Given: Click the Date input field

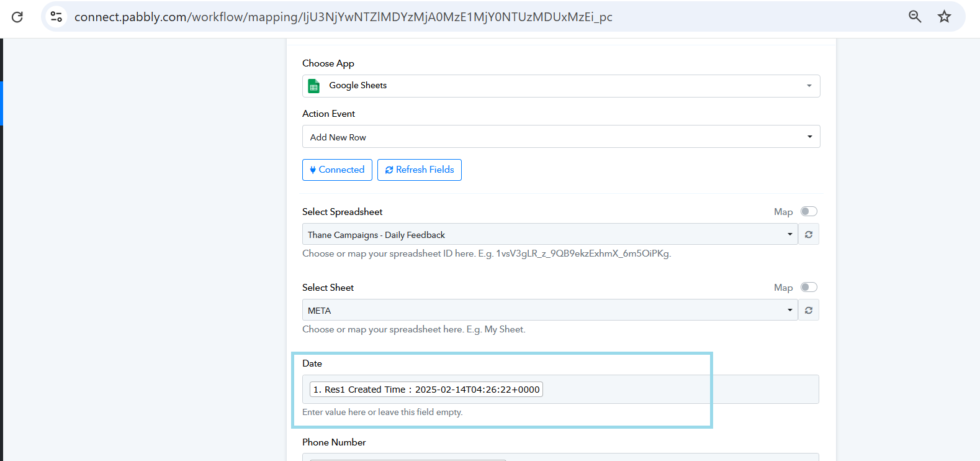Looking at the screenshot, I should (x=560, y=390).
